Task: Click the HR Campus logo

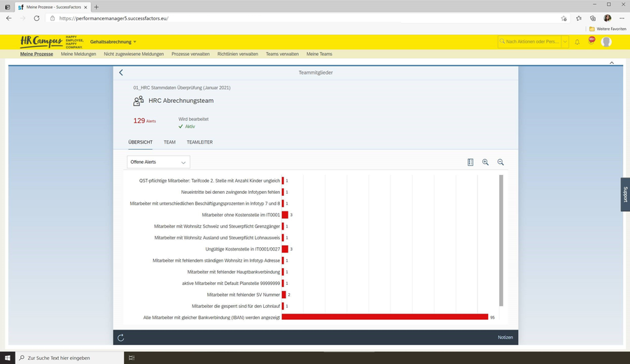Action: [51, 42]
